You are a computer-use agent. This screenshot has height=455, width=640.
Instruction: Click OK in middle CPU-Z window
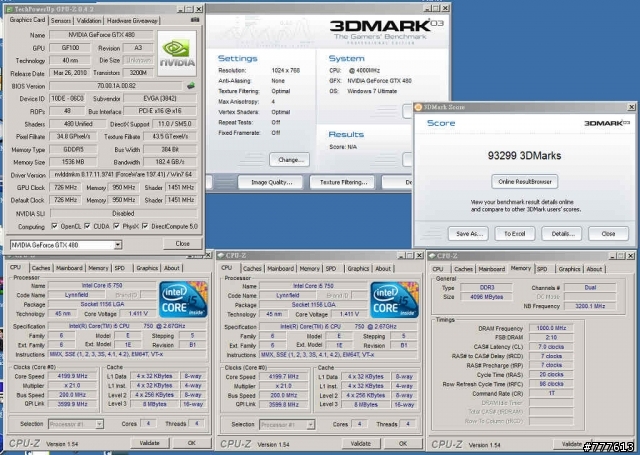tap(403, 443)
